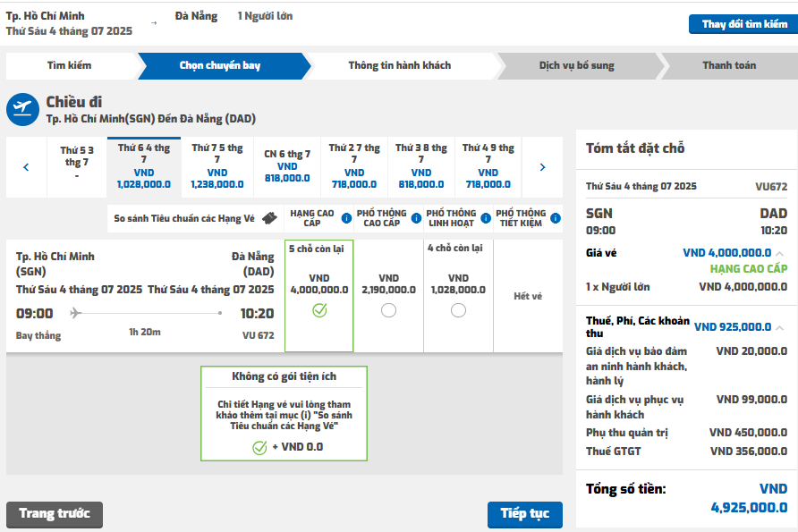Screen dimensions: 798x532
Task: Toggle the Không có gói tiện ích checkmark
Action: point(259,448)
